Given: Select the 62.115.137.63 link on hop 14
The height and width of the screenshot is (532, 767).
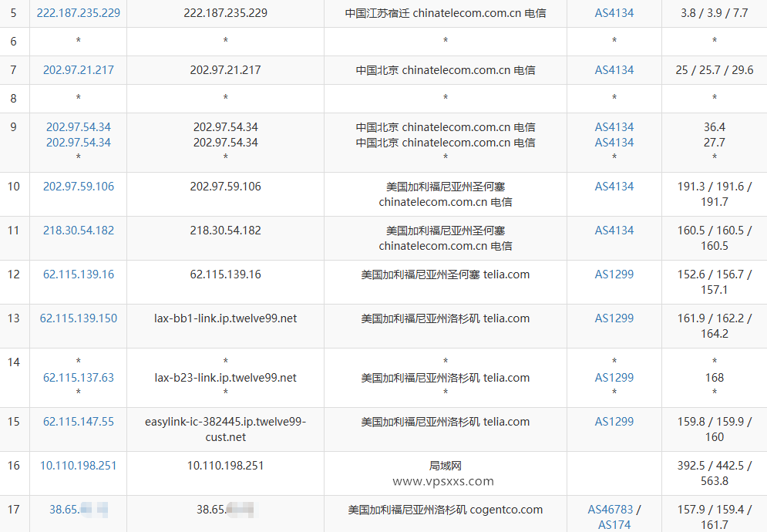Looking at the screenshot, I should (77, 377).
